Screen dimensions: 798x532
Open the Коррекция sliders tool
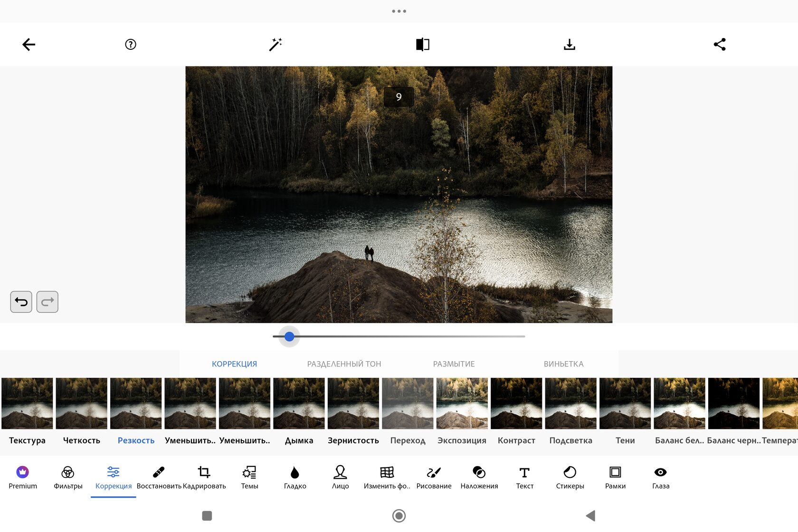point(114,477)
